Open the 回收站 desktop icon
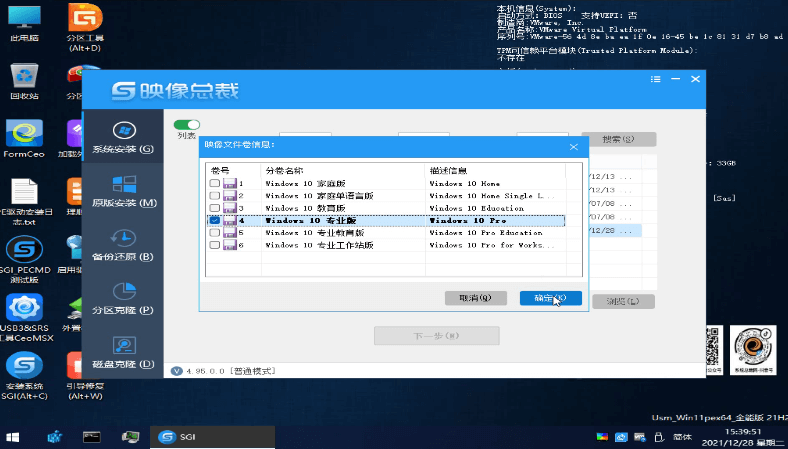 click(24, 80)
